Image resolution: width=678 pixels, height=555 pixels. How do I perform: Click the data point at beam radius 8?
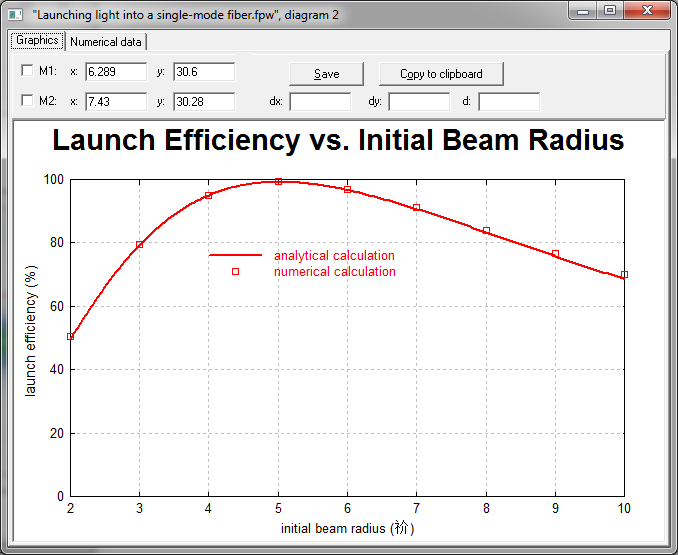(486, 230)
